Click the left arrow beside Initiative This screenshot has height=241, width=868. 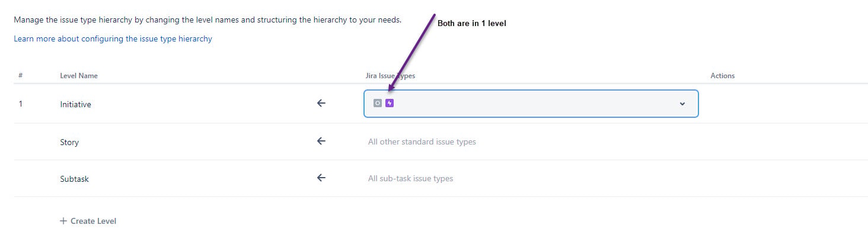pos(321,103)
